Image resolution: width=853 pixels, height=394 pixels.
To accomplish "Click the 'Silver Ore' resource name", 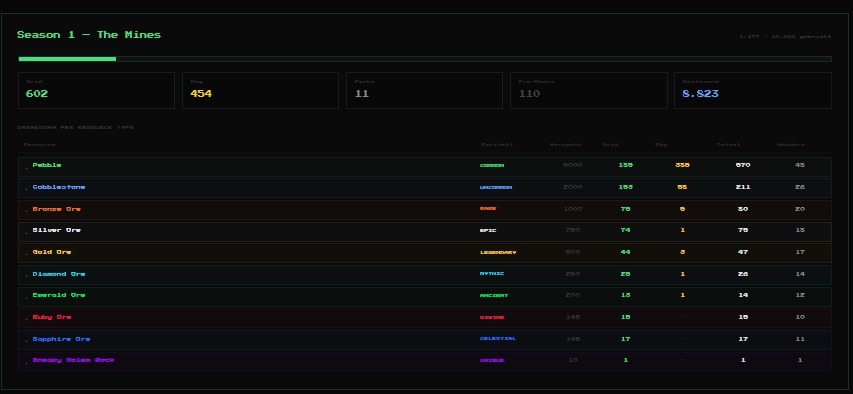I will coord(57,230).
